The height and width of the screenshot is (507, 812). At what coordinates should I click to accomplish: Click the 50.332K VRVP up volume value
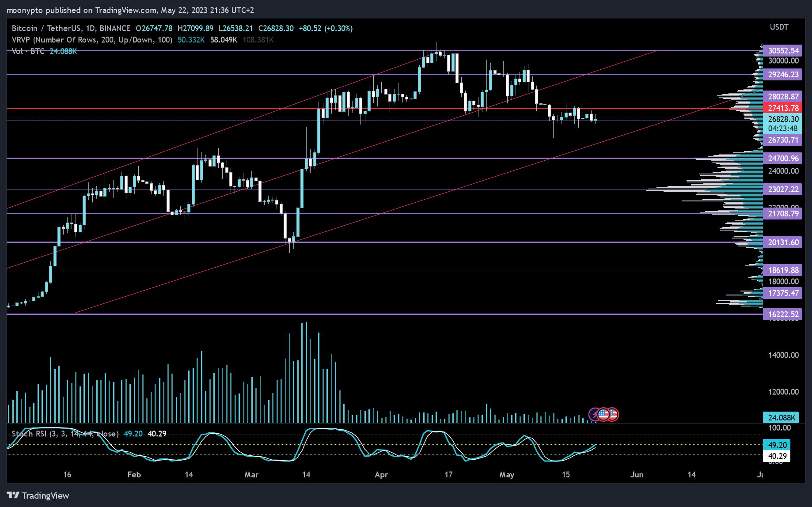pyautogui.click(x=191, y=40)
